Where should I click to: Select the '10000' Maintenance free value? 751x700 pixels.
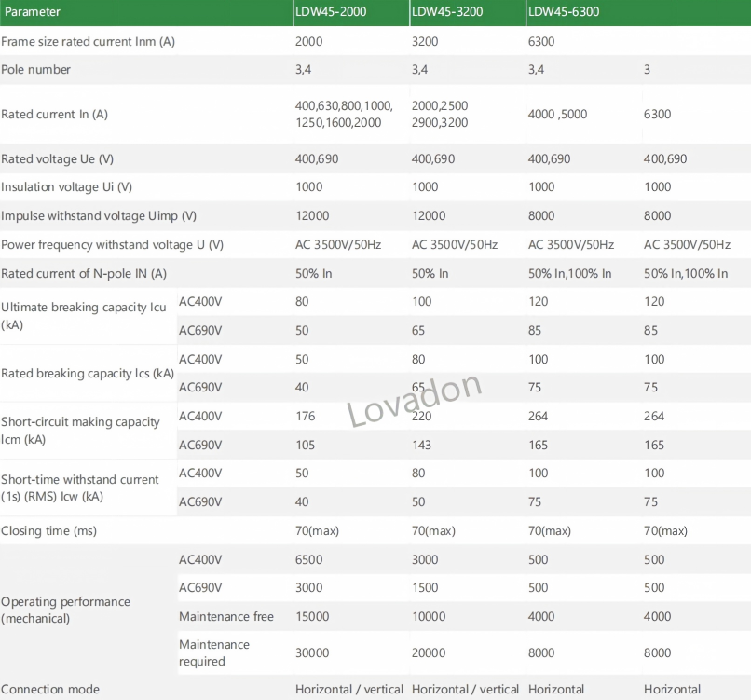(x=429, y=617)
